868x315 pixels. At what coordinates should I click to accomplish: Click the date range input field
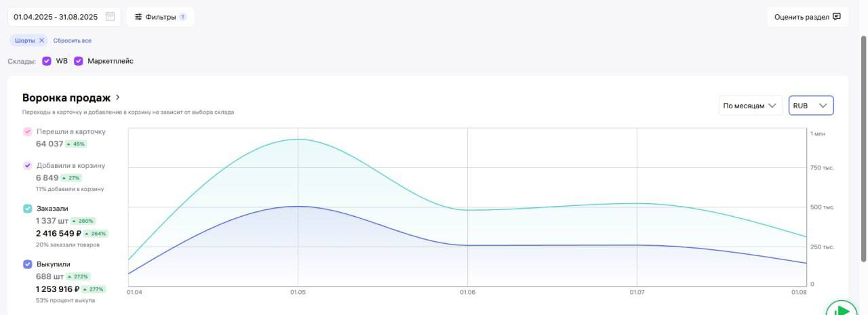[x=56, y=17]
